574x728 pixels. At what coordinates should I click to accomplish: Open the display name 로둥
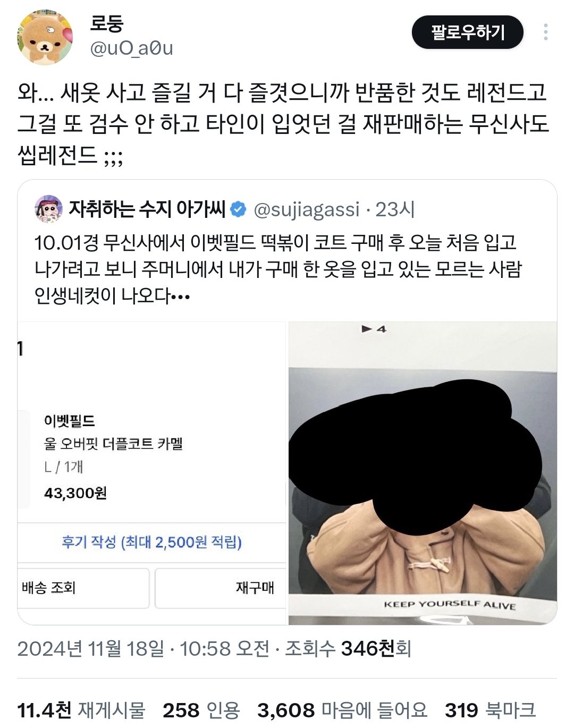107,23
